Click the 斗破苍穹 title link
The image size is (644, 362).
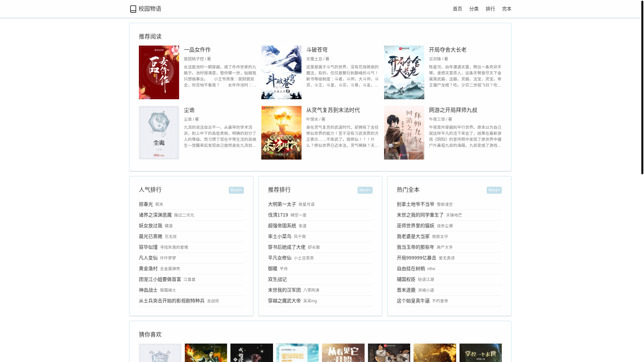[x=317, y=50]
